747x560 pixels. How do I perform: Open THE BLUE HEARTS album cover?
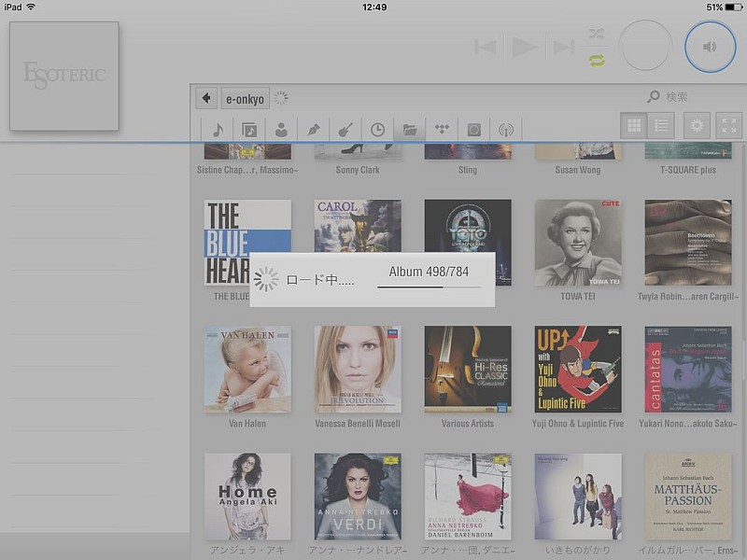247,243
